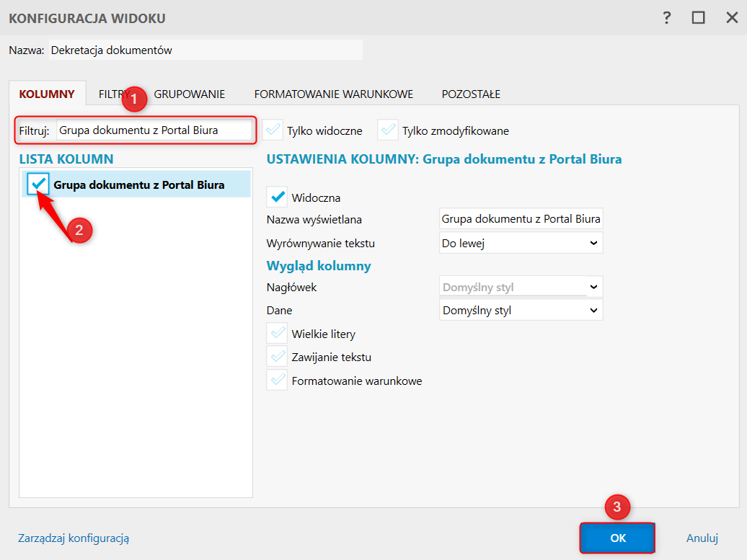Screen dimensions: 747x560
Task: Toggle the Tylko zmodyfikowane checkbox
Action: point(388,130)
